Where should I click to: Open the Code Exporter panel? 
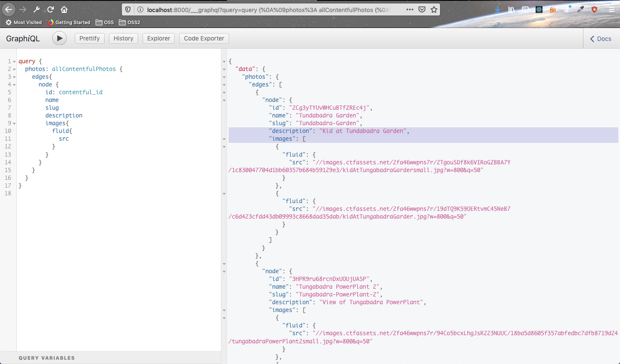pos(204,38)
